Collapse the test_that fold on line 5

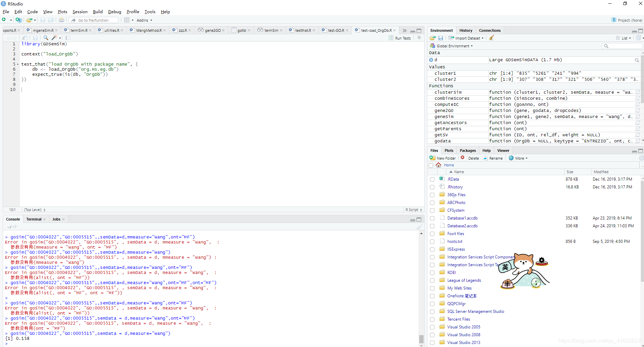[18, 64]
